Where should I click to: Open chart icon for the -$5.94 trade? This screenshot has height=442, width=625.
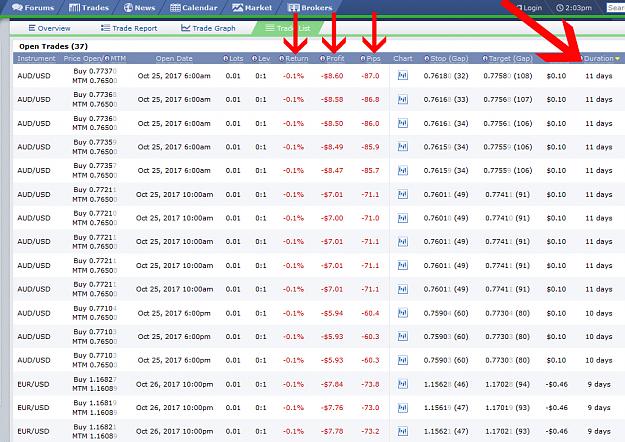[x=403, y=313]
